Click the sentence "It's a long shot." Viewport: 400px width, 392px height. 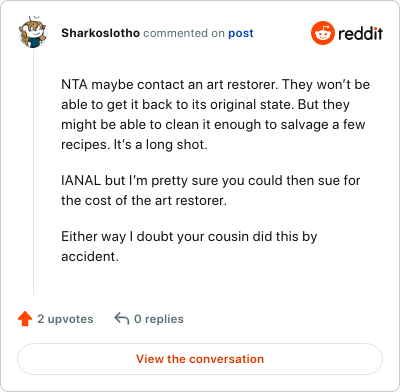point(161,145)
